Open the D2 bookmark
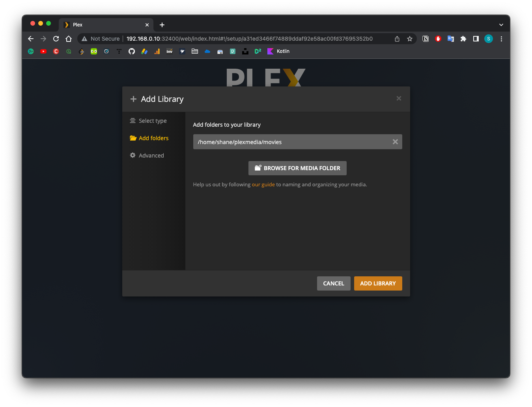This screenshot has height=407, width=532. click(258, 51)
